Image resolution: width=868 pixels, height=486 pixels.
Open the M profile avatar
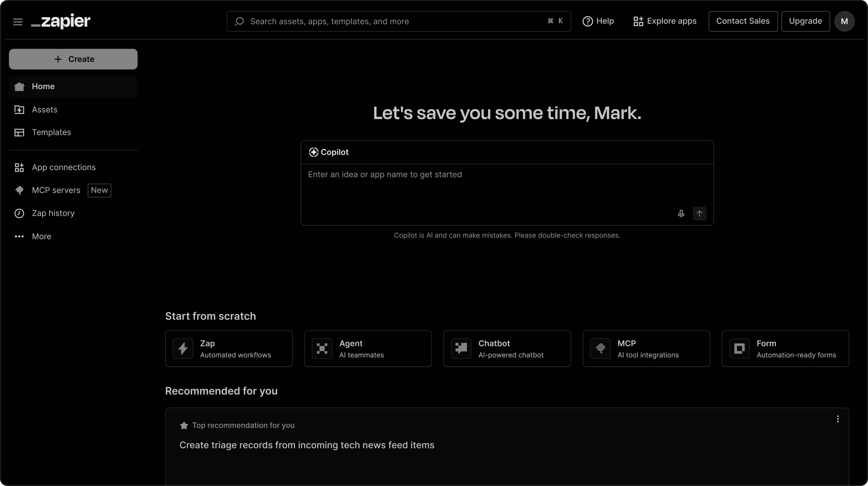coord(844,21)
